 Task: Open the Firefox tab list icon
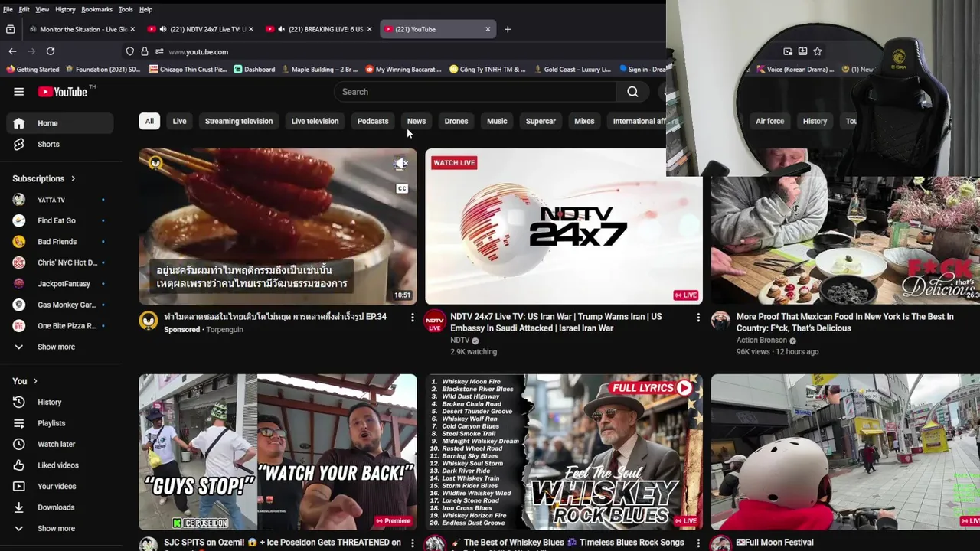tap(11, 29)
